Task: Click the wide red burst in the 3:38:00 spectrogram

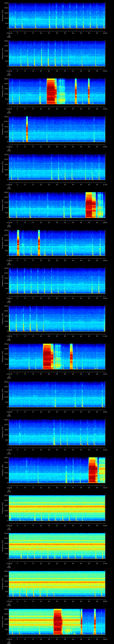Action: [x=58, y=621]
